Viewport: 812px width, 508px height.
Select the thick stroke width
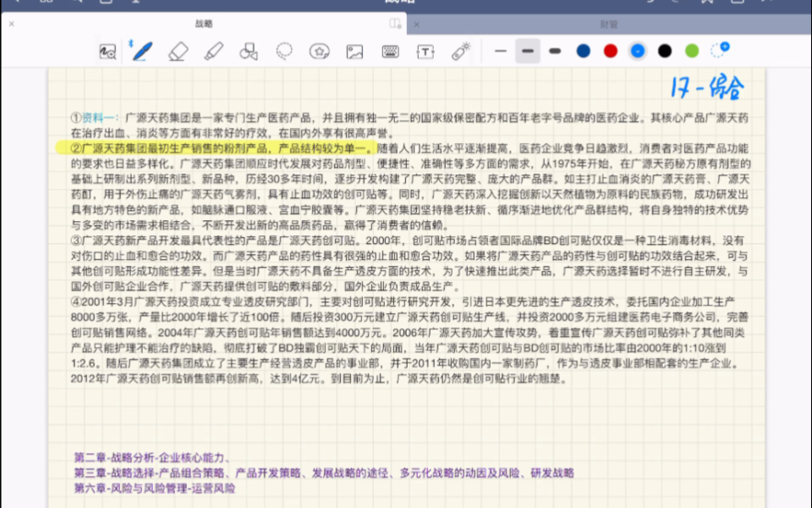coord(555,52)
